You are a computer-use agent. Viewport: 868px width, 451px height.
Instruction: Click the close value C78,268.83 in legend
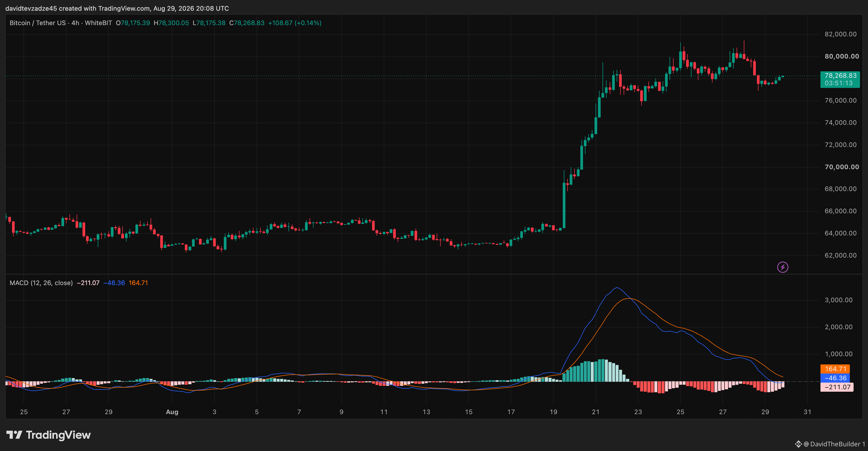pyautogui.click(x=247, y=23)
